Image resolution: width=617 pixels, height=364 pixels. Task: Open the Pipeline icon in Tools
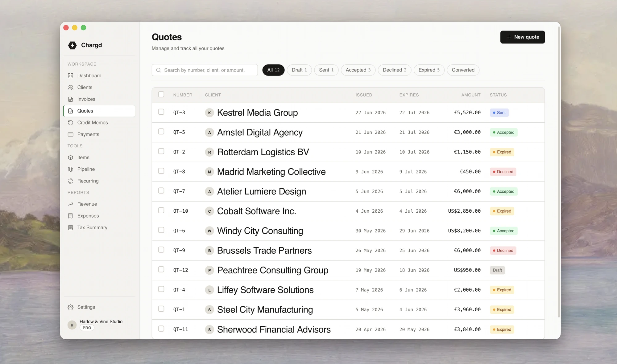[x=71, y=169]
